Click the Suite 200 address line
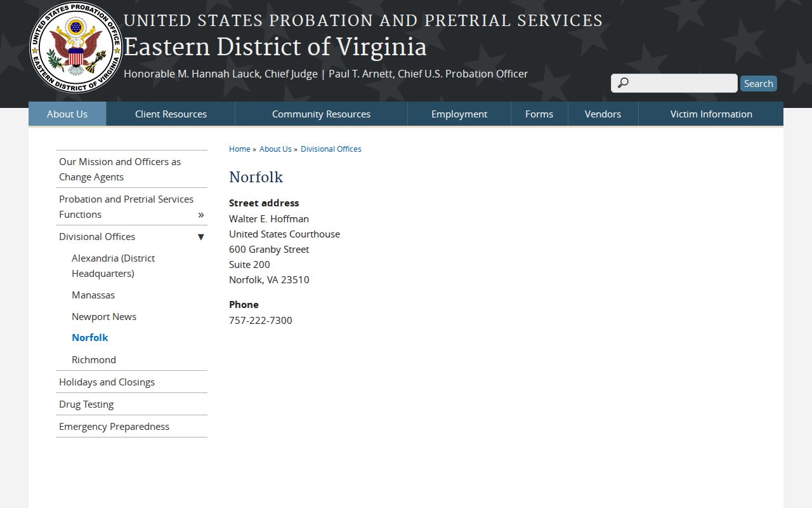The height and width of the screenshot is (508, 812). [249, 265]
